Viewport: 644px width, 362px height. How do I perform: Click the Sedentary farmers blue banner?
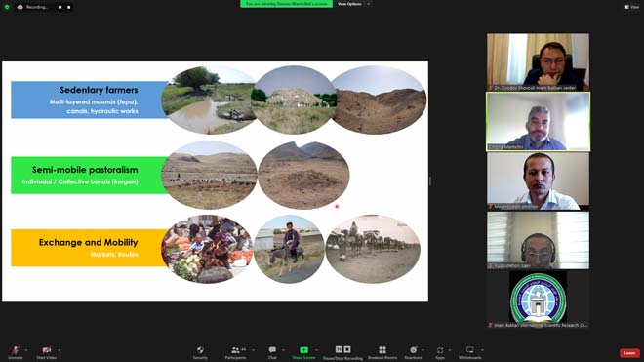(90, 100)
